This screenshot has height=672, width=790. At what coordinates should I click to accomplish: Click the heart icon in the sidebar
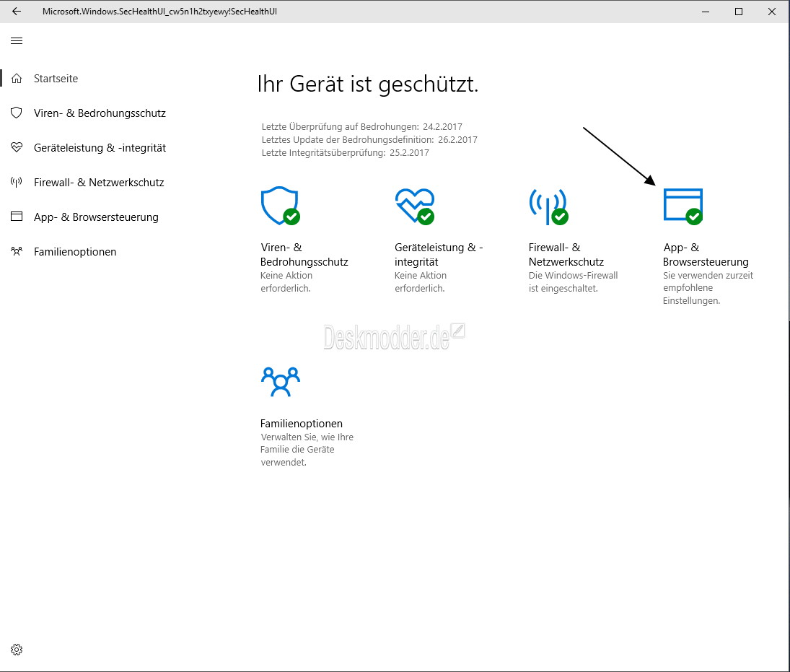tap(17, 147)
